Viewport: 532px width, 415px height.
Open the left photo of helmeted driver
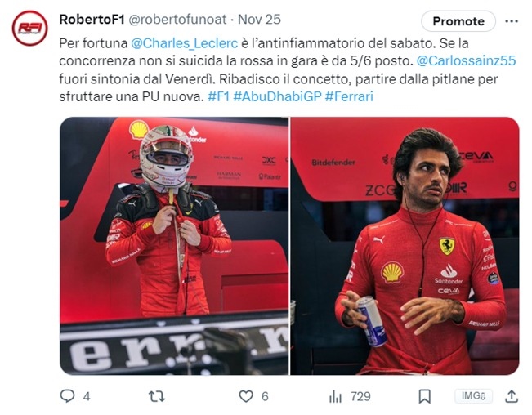click(x=174, y=246)
